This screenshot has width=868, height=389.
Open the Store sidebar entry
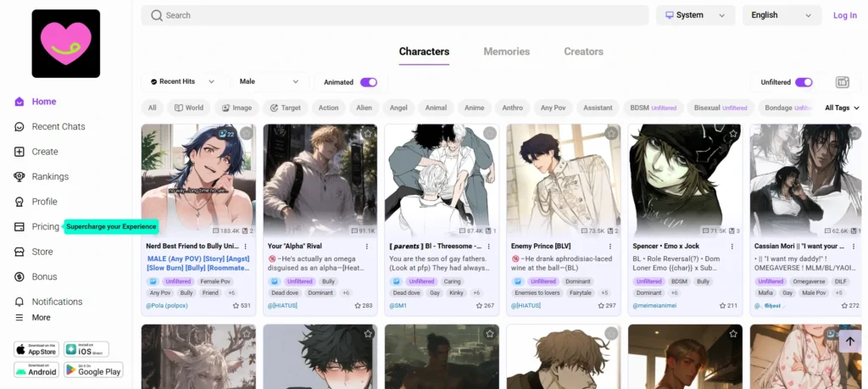(x=34, y=252)
